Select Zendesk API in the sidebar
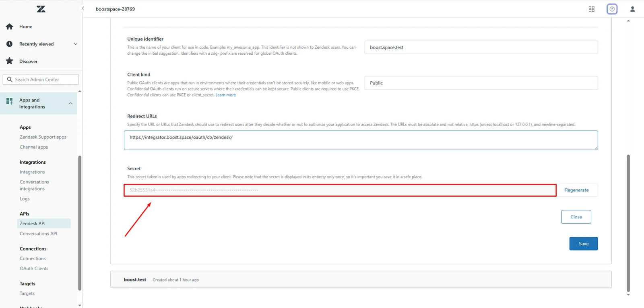Image resolution: width=644 pixels, height=308 pixels. 44,224
